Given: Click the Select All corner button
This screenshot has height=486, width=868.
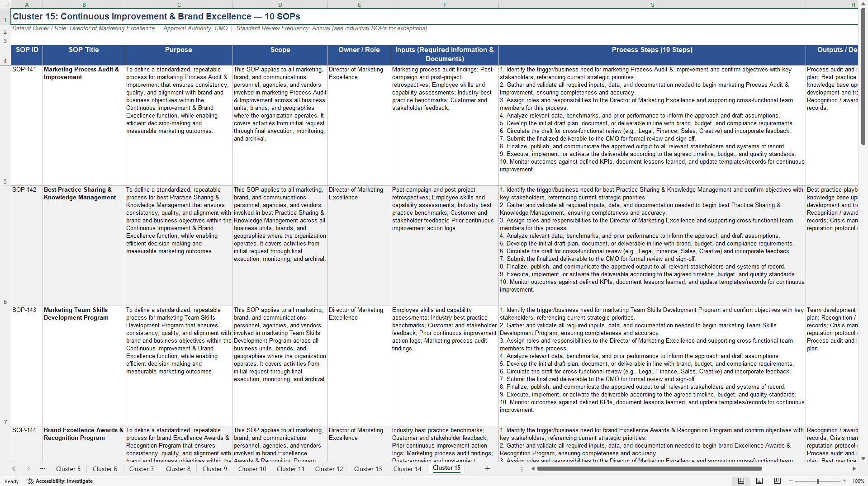Looking at the screenshot, I should pyautogui.click(x=5, y=5).
